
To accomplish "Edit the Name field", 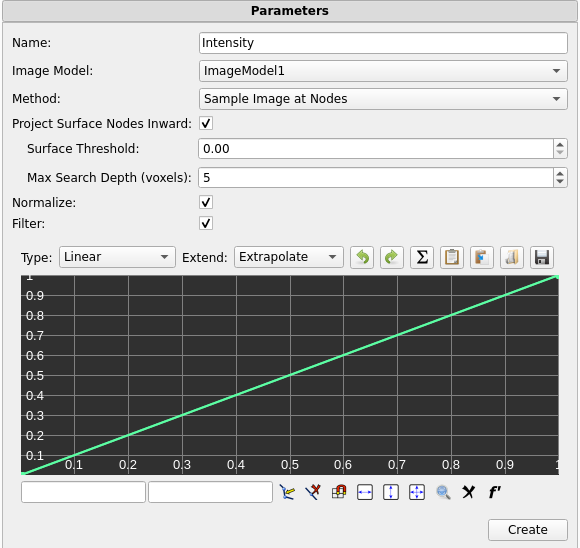I will pos(383,43).
